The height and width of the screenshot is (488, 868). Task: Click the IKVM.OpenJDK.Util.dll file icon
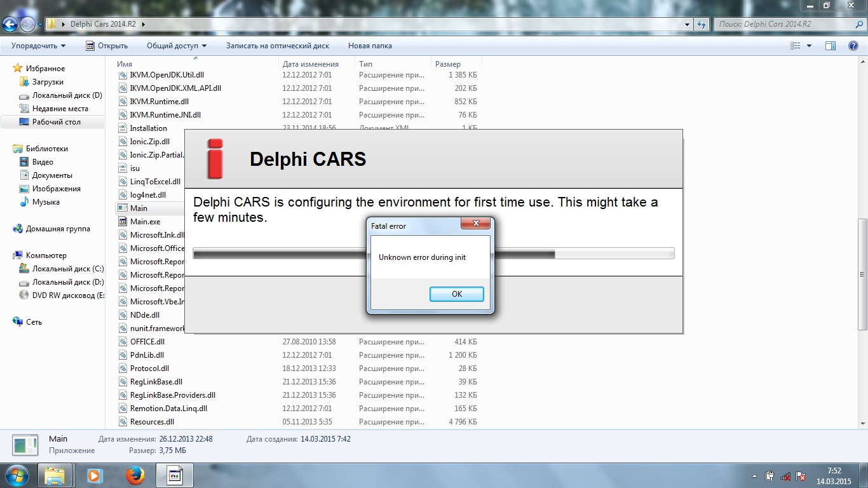[123, 75]
